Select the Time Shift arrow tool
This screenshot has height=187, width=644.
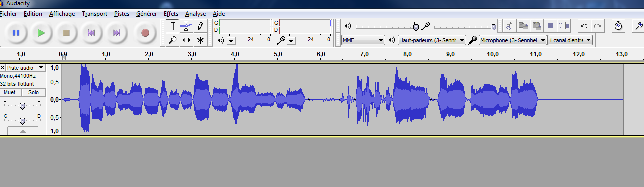[x=186, y=40]
